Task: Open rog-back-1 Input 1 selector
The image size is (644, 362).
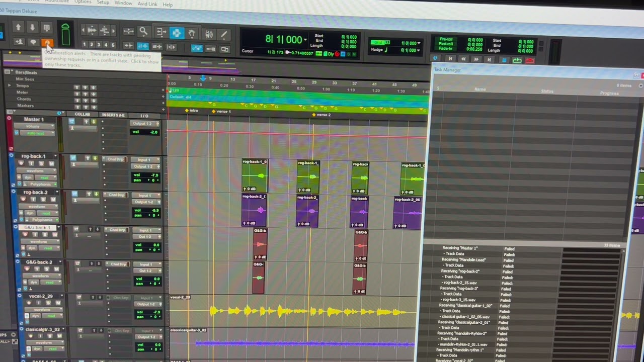Action: tap(145, 160)
